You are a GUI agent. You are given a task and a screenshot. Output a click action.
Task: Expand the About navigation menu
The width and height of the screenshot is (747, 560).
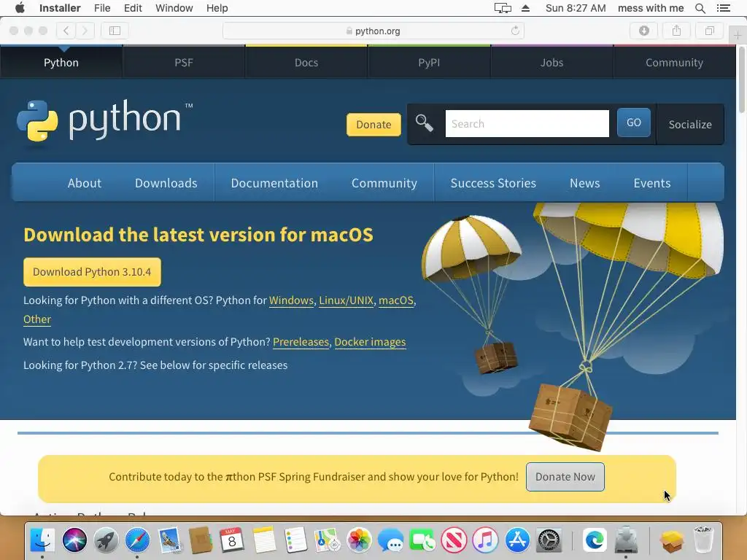[x=85, y=183]
